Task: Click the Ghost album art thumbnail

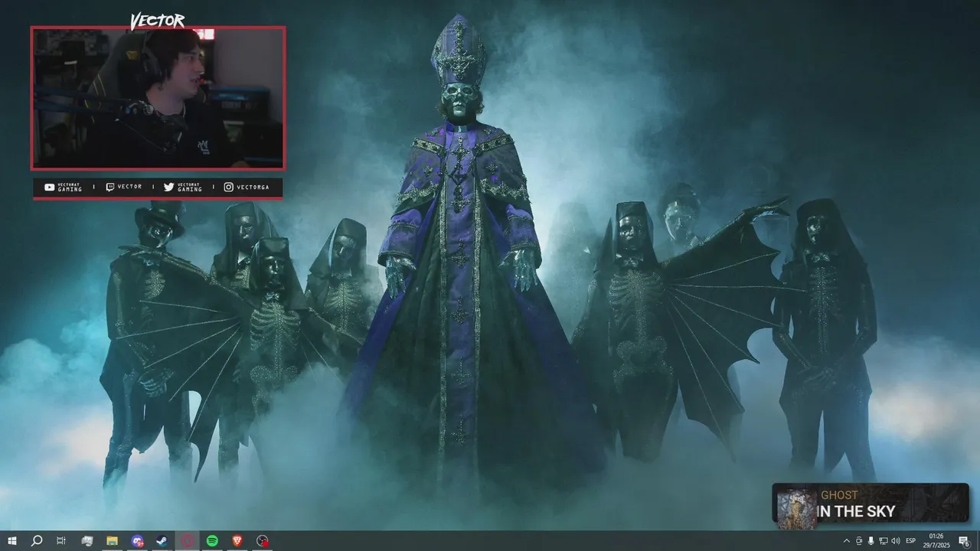Action: (796, 508)
